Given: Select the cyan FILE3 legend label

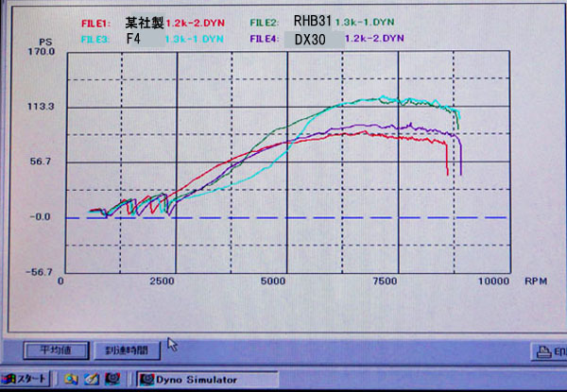Looking at the screenshot, I should (98, 39).
